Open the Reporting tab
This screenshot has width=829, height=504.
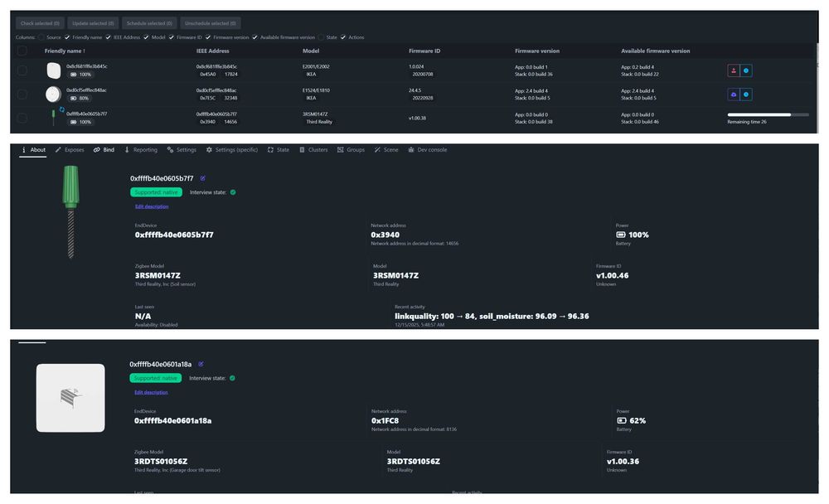[x=141, y=150]
